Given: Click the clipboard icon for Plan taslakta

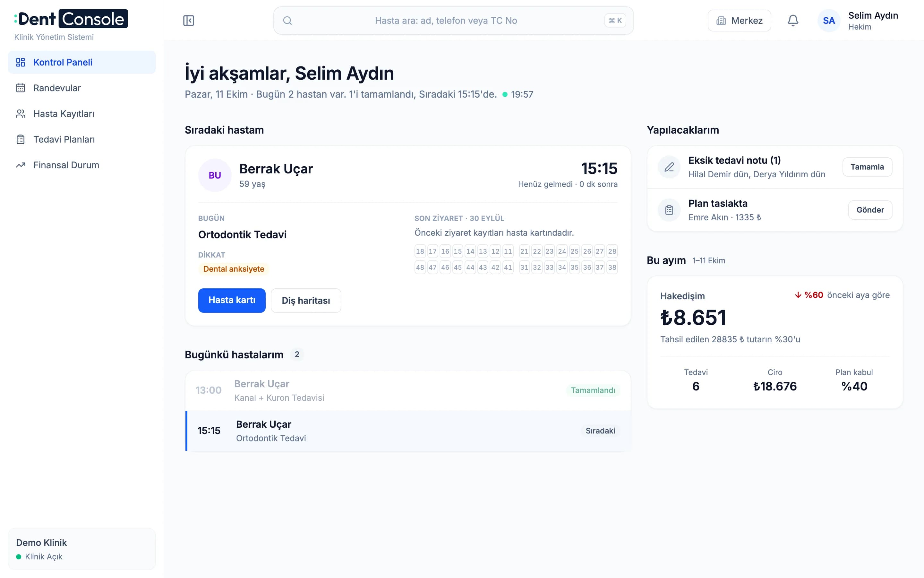Looking at the screenshot, I should click(669, 210).
